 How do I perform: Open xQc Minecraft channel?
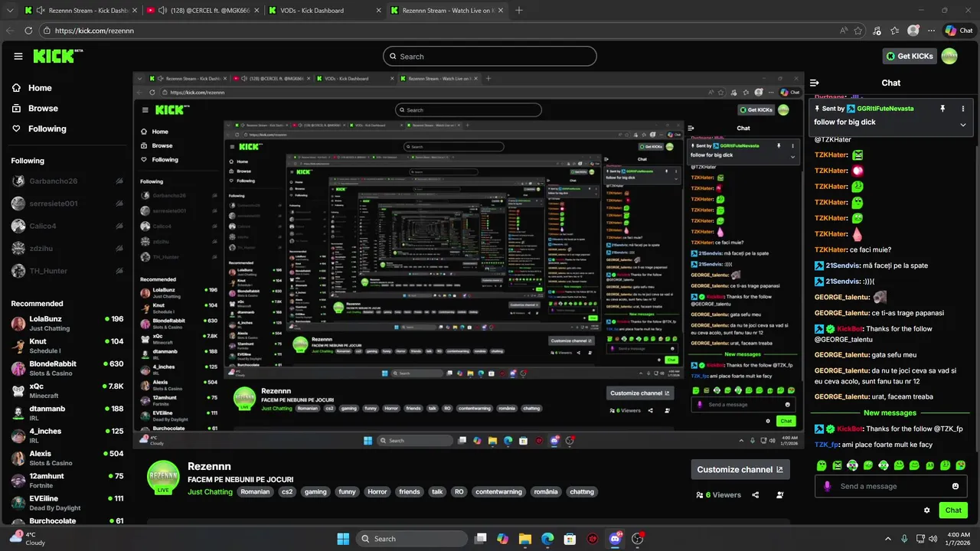pos(67,390)
